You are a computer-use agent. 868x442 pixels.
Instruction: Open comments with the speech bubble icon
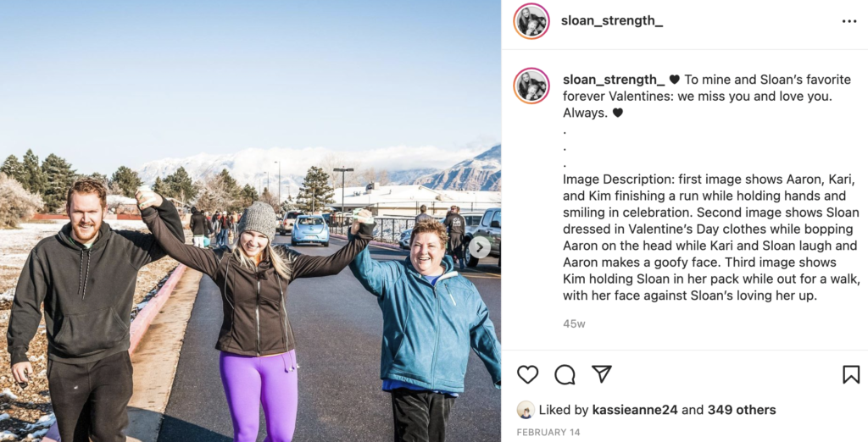point(565,374)
